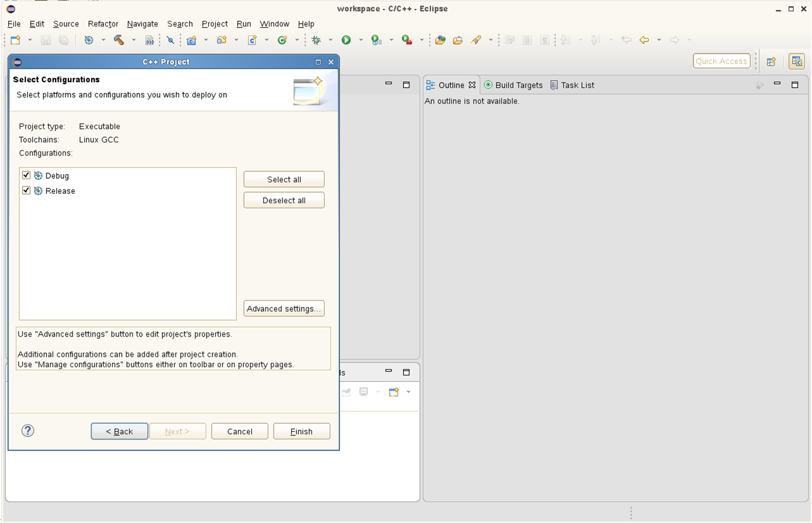The image size is (812, 523).
Task: Click the New C Source File icon
Action: [x=252, y=40]
